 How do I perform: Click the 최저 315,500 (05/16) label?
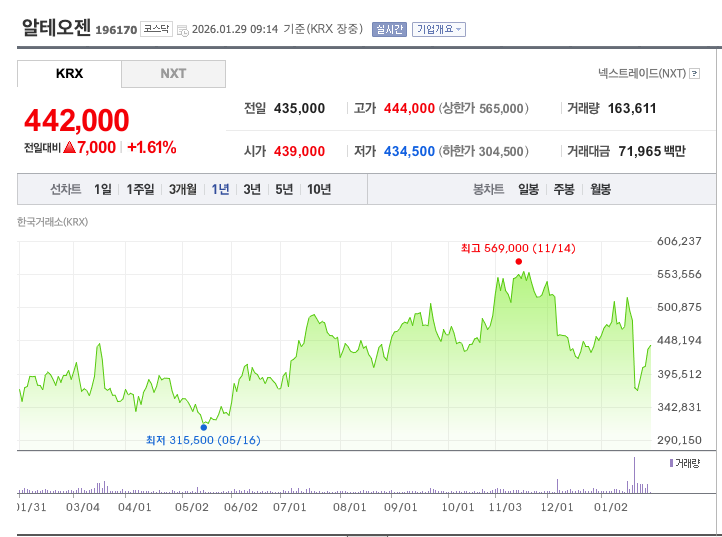(203, 440)
